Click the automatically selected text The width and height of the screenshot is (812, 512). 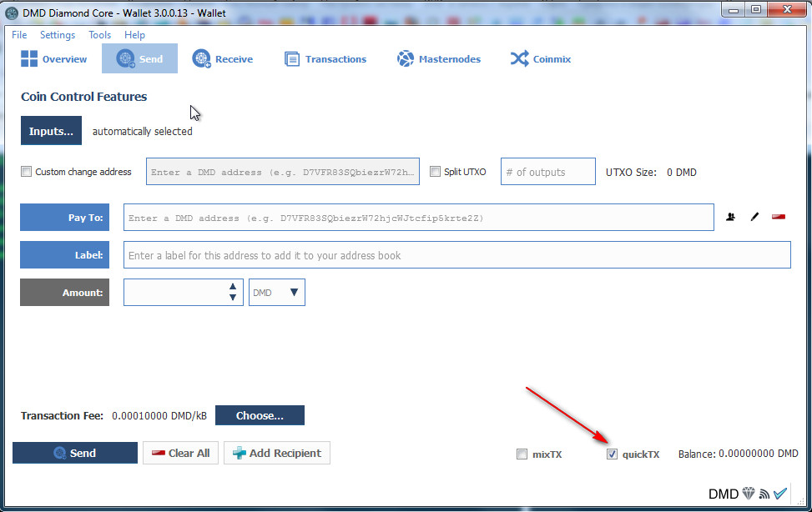143,132
